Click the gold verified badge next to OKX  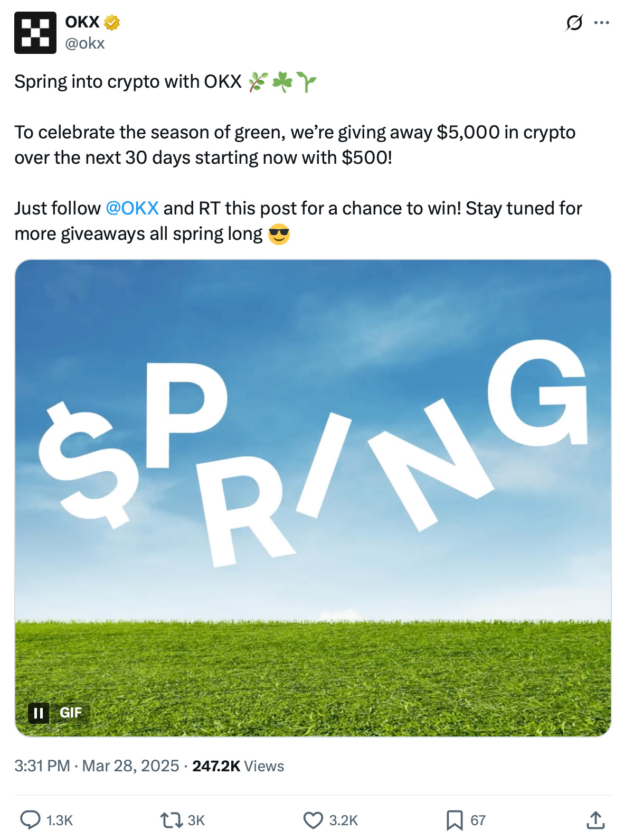[112, 22]
